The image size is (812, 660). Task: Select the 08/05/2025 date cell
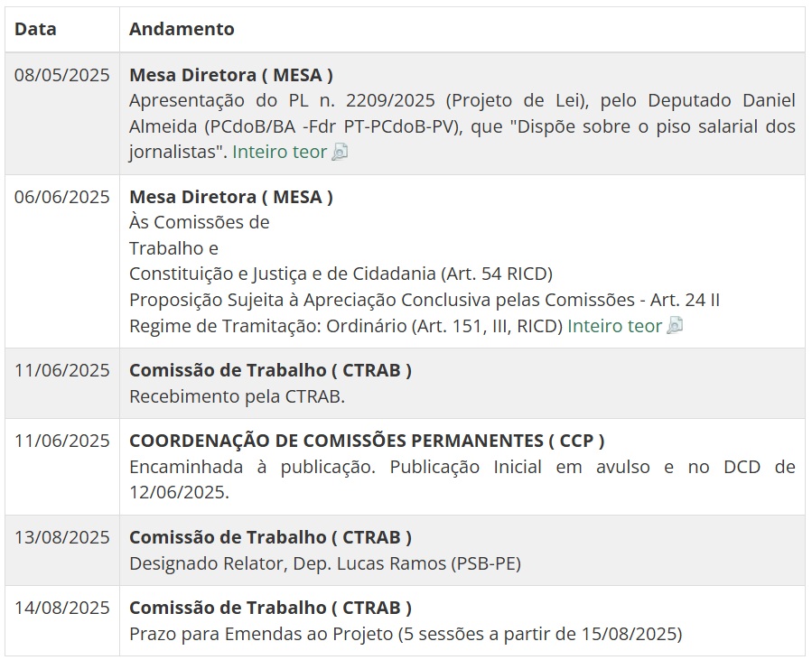(61, 75)
